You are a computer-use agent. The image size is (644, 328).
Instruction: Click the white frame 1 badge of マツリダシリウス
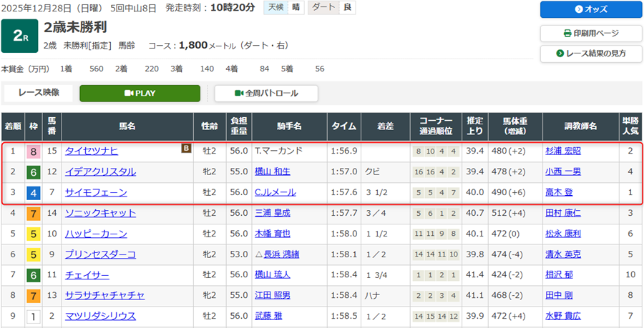tap(33, 317)
